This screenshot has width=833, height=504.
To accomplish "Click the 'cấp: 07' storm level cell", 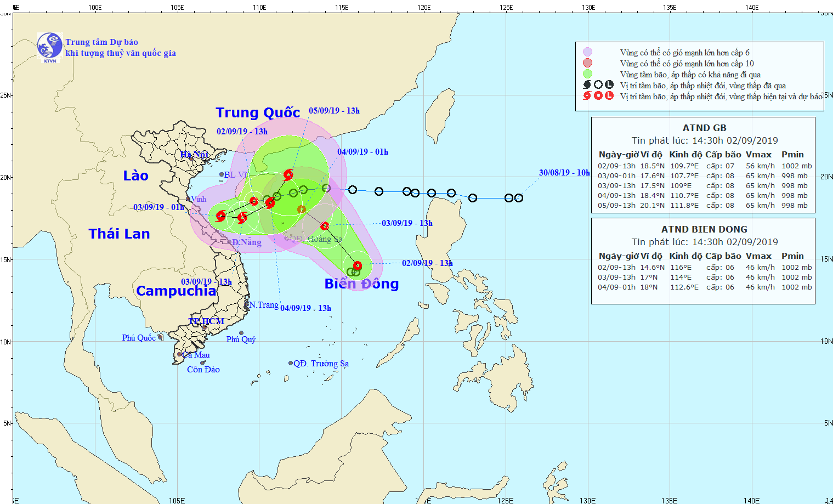I will pyautogui.click(x=720, y=166).
